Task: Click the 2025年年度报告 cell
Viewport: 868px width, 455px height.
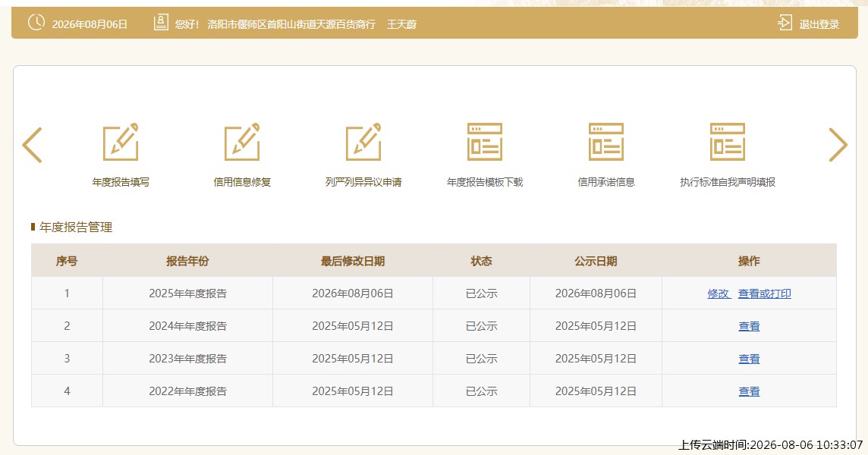Action: pyautogui.click(x=187, y=293)
